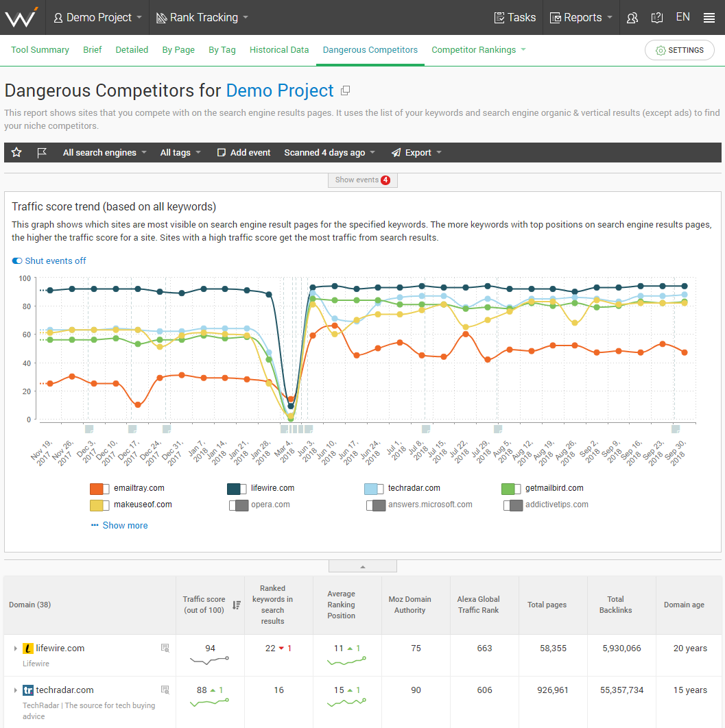Toggle makeuseof.com series in legend
This screenshot has width=725, height=728.
pos(99,505)
